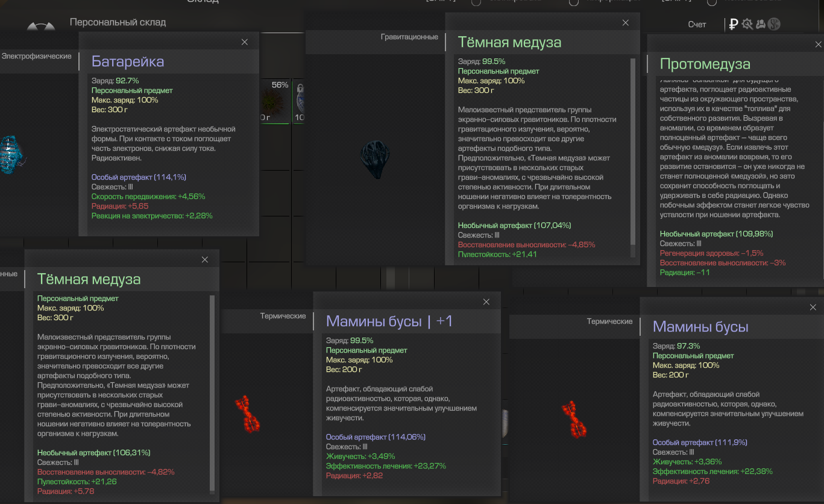Click Скорость передвижения: +4,56% stat
The image size is (824, 504).
click(x=149, y=197)
